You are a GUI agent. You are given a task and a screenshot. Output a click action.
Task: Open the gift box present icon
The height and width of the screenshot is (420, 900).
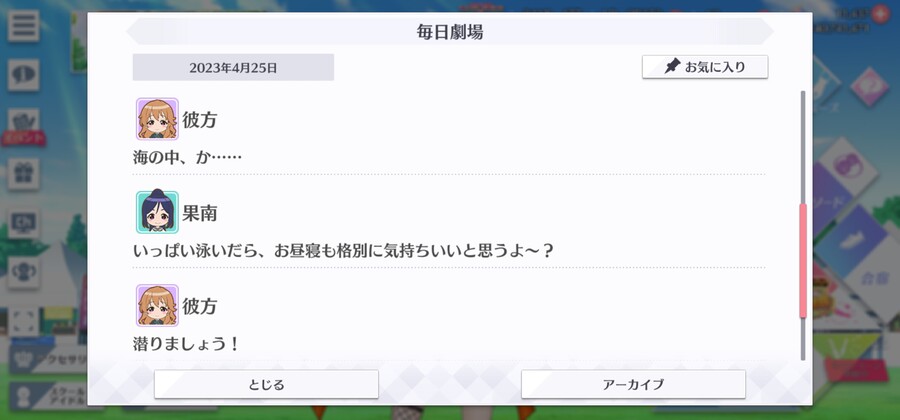[24, 174]
